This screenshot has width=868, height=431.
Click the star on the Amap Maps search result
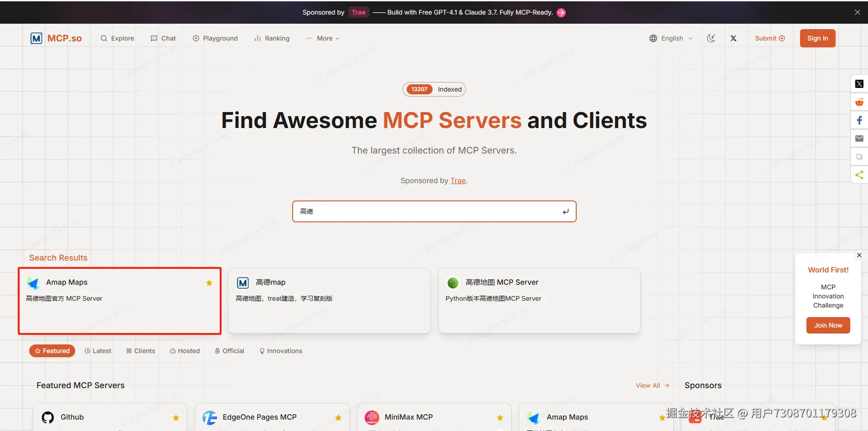point(209,283)
